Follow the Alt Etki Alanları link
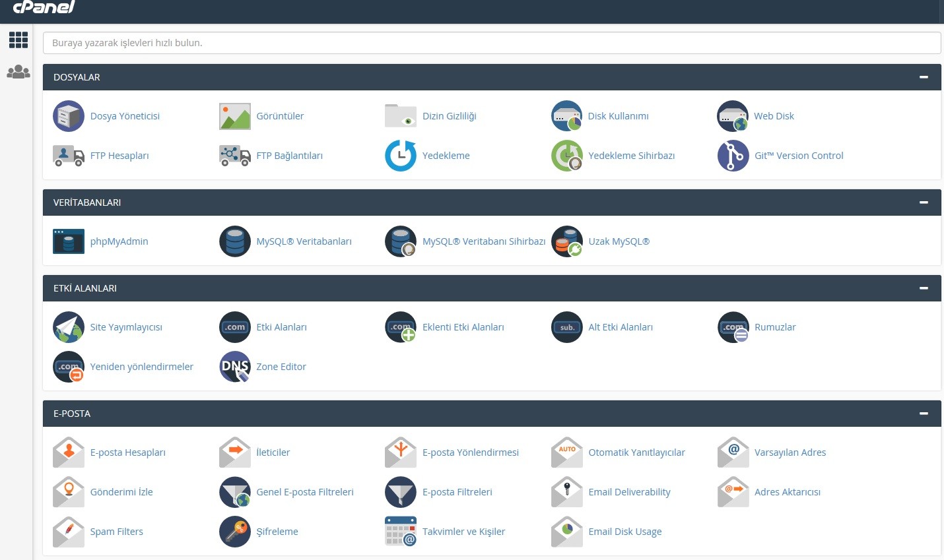This screenshot has height=560, width=944. [621, 327]
